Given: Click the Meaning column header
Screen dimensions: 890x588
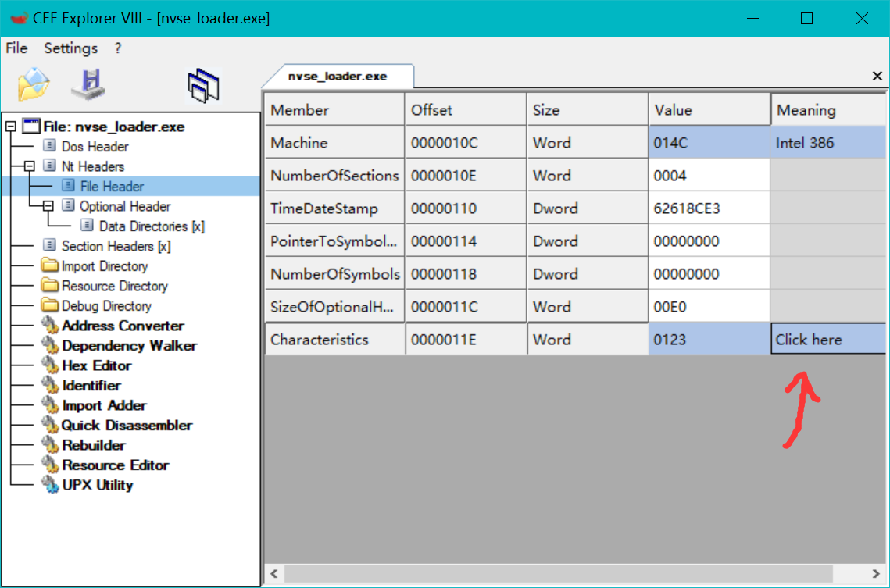Looking at the screenshot, I should pyautogui.click(x=828, y=109).
